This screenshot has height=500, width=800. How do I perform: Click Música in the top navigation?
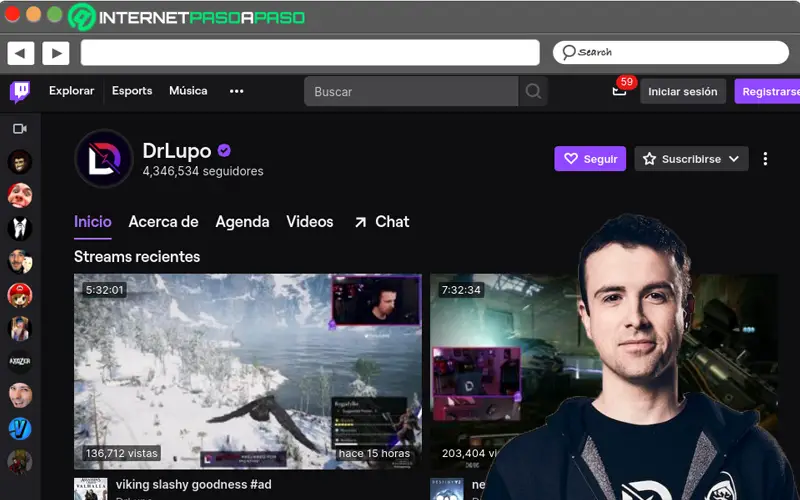(188, 91)
